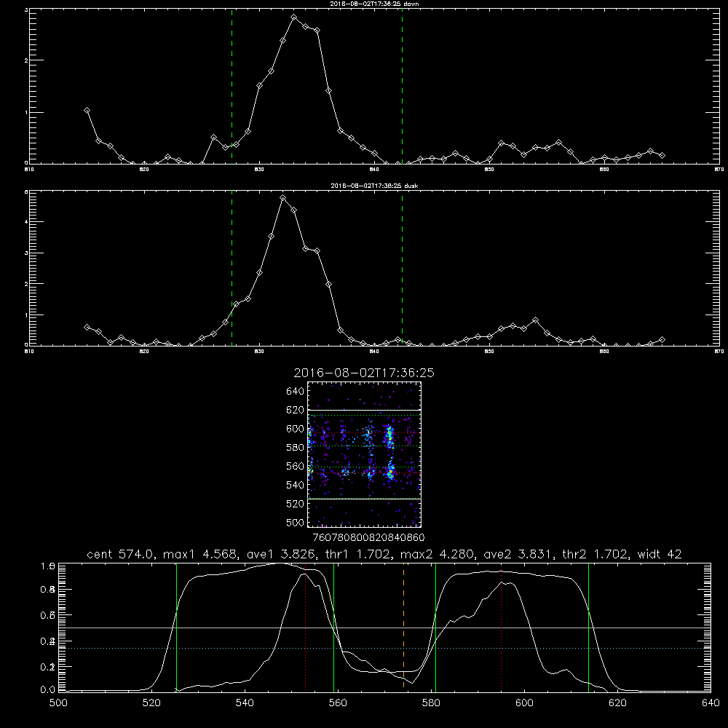Click the solid white horizontal threshold line in bottom plot
The height and width of the screenshot is (728, 728).
coord(384,628)
